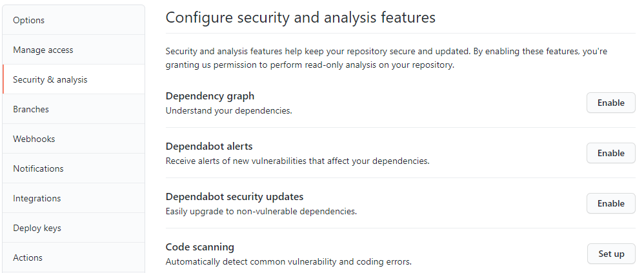
Task: Click the Code scanning heading
Action: pyautogui.click(x=199, y=247)
